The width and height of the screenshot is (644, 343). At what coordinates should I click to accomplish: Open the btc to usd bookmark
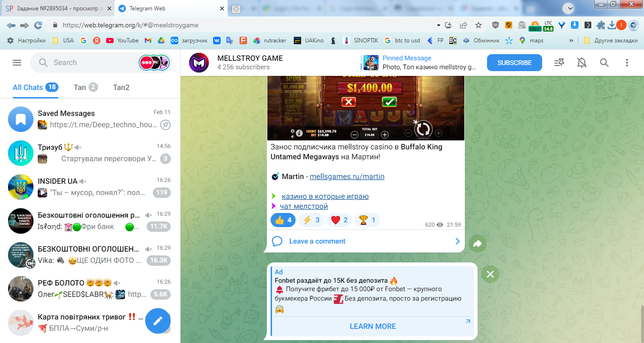pyautogui.click(x=402, y=41)
